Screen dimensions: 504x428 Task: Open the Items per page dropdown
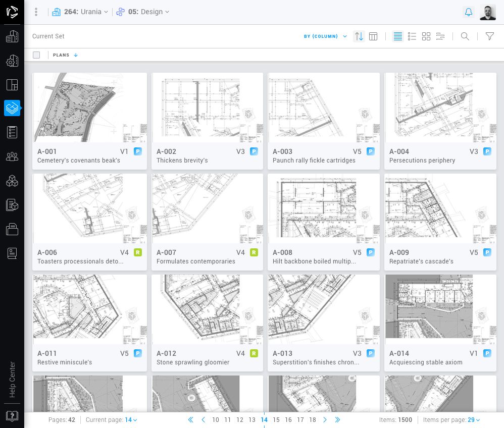point(474,420)
